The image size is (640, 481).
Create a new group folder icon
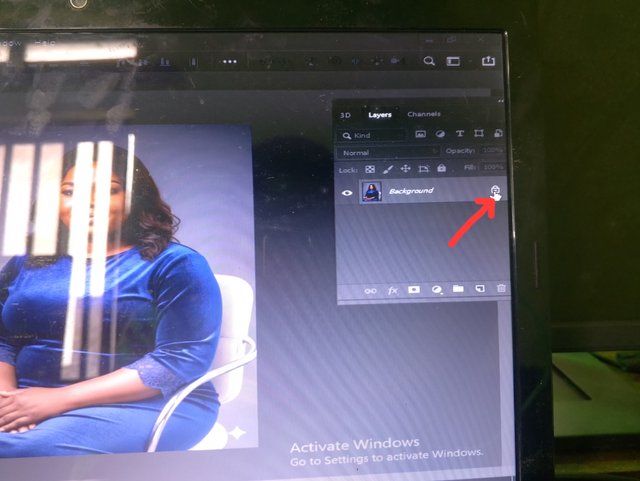[458, 289]
